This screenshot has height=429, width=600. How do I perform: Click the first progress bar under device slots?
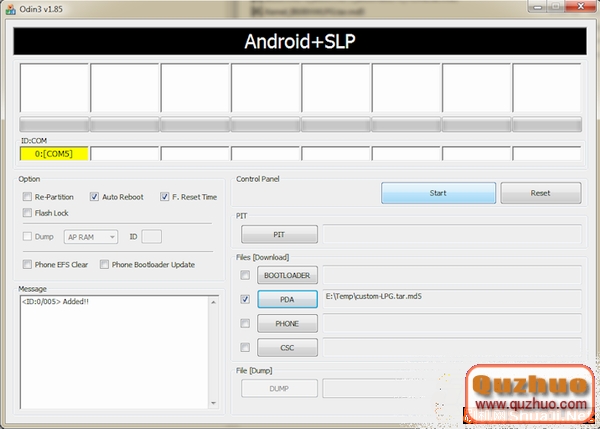pyautogui.click(x=54, y=125)
